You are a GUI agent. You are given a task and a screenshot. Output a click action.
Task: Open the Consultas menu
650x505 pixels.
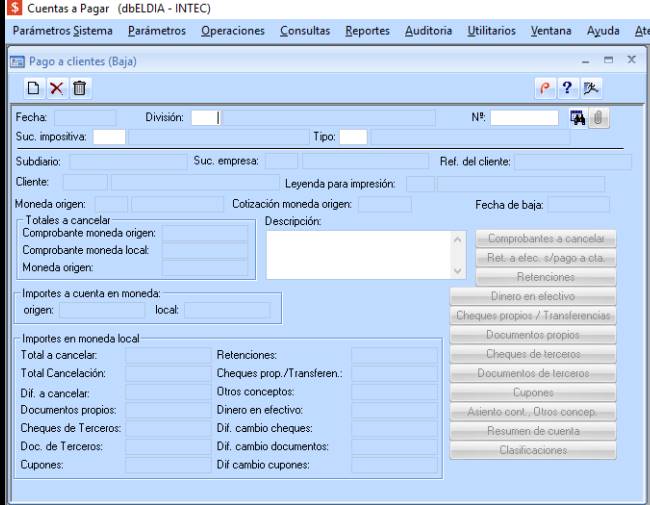[x=304, y=31]
